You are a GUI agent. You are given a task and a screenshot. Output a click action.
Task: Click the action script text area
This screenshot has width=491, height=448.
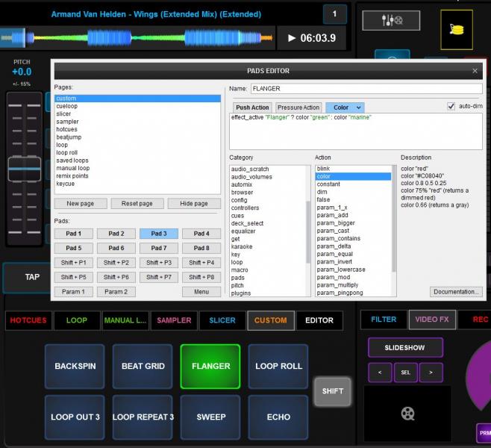pyautogui.click(x=356, y=131)
